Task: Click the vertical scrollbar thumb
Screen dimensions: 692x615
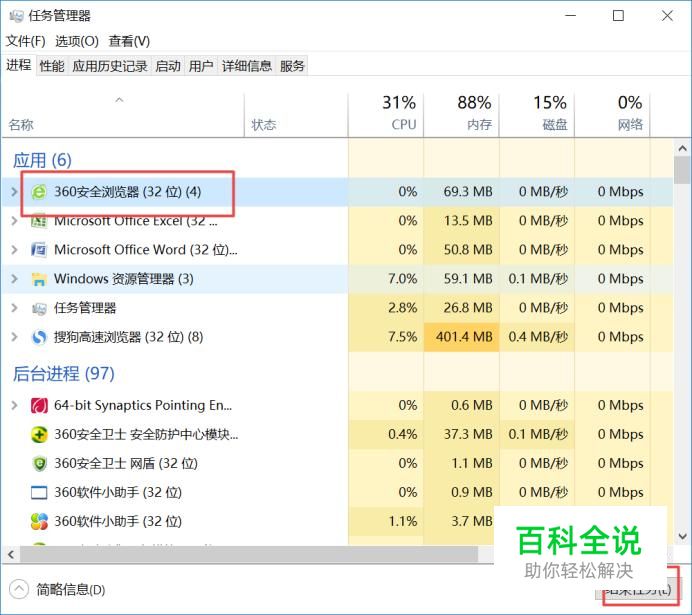Action: tap(683, 170)
